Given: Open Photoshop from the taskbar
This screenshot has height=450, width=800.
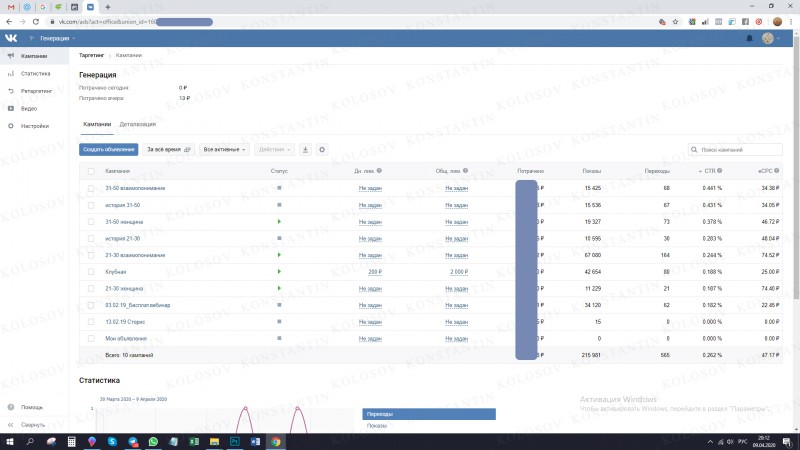Looking at the screenshot, I should pos(235,442).
